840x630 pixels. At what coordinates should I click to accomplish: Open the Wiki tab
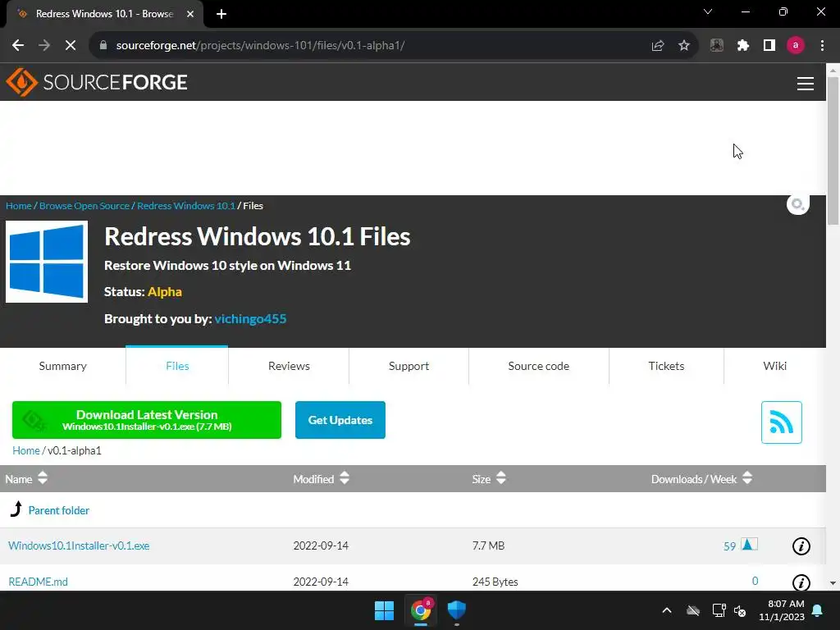point(774,366)
